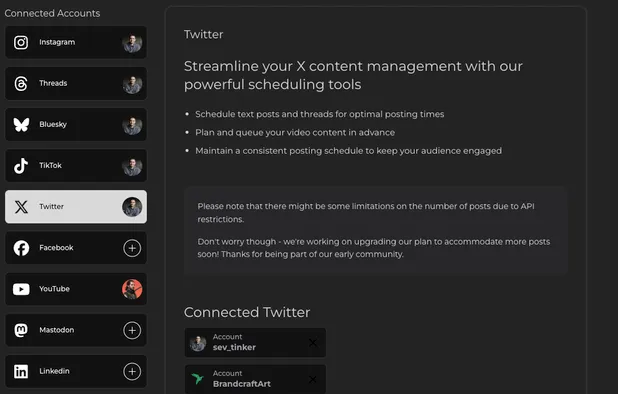
Task: Select the Twitter label in sidebar
Action: pos(51,206)
